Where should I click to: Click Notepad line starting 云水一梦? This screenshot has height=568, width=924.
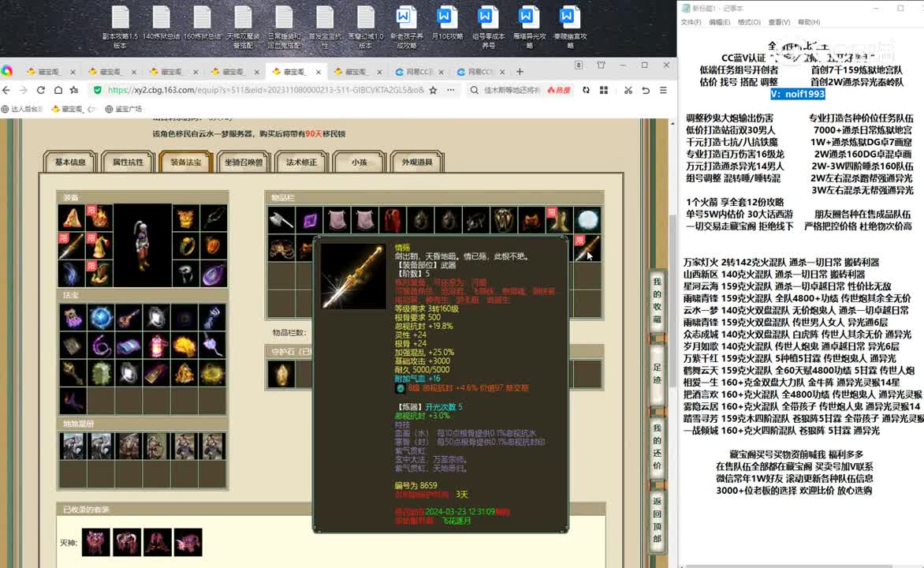pos(795,310)
